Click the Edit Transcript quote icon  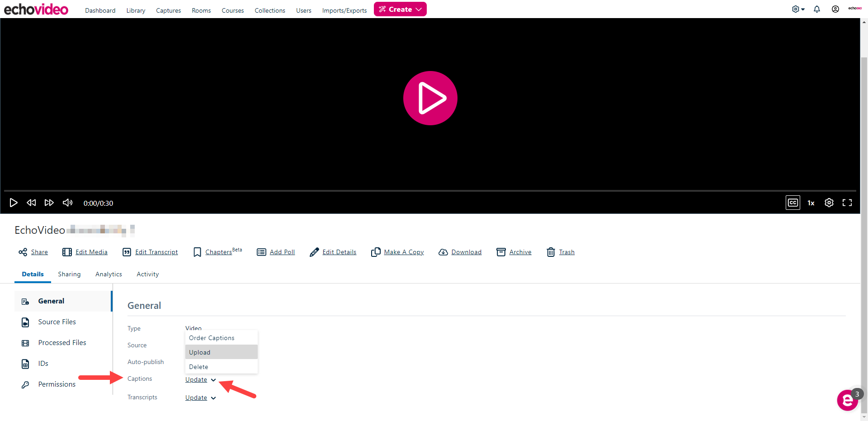click(127, 252)
